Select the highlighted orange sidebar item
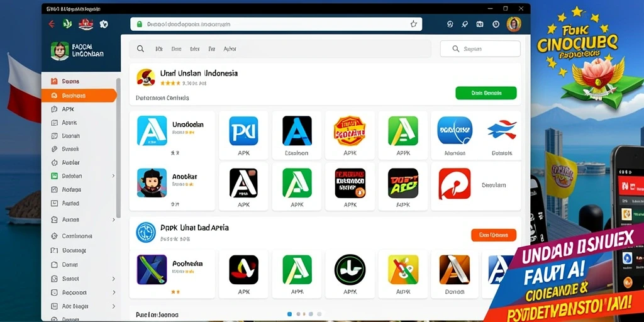Image resolution: width=644 pixels, height=322 pixels. 79,96
